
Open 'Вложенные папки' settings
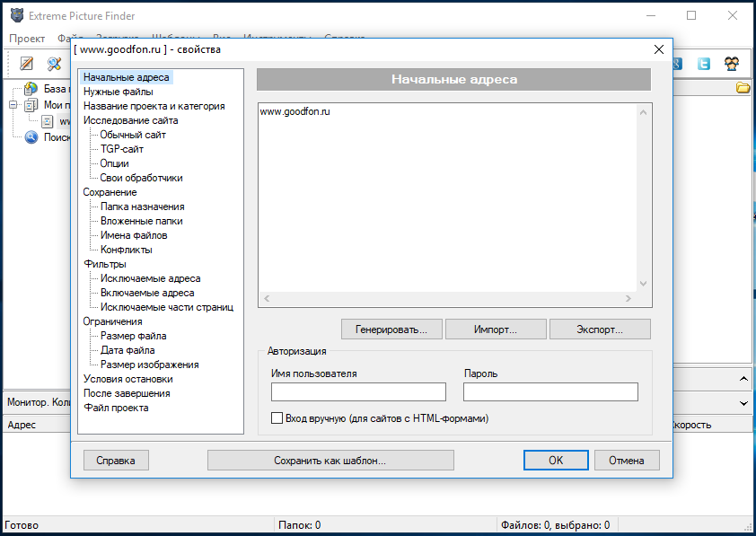tap(141, 221)
